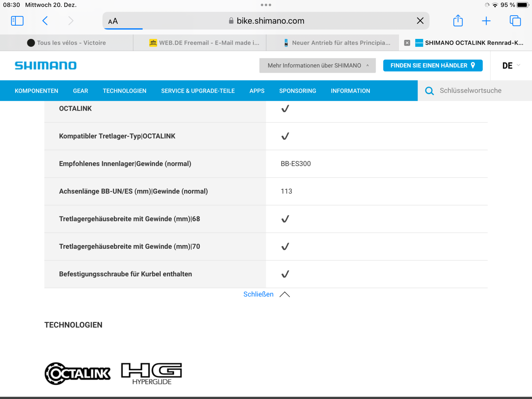Collapse the specs table via Schließen
The height and width of the screenshot is (399, 532).
266,294
